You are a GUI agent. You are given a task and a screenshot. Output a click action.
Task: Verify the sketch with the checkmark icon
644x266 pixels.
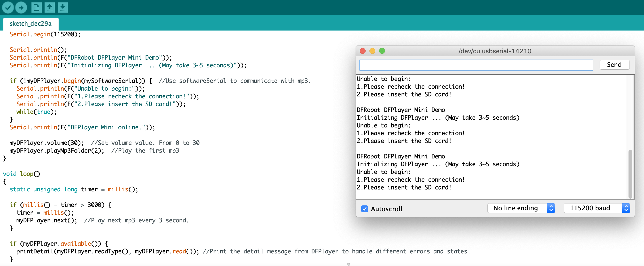coord(8,7)
